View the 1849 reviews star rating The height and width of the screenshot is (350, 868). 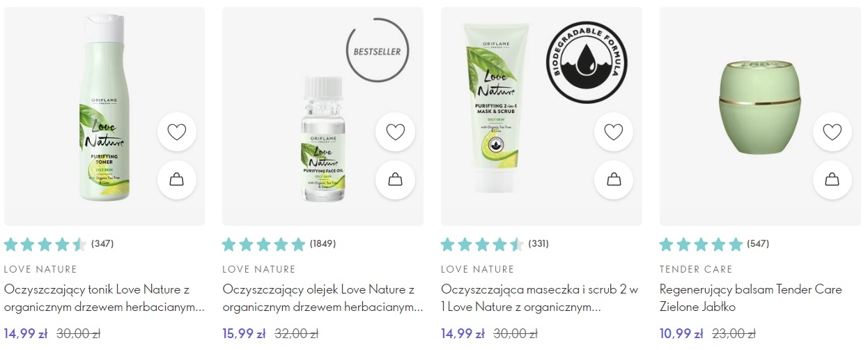pyautogui.click(x=279, y=244)
